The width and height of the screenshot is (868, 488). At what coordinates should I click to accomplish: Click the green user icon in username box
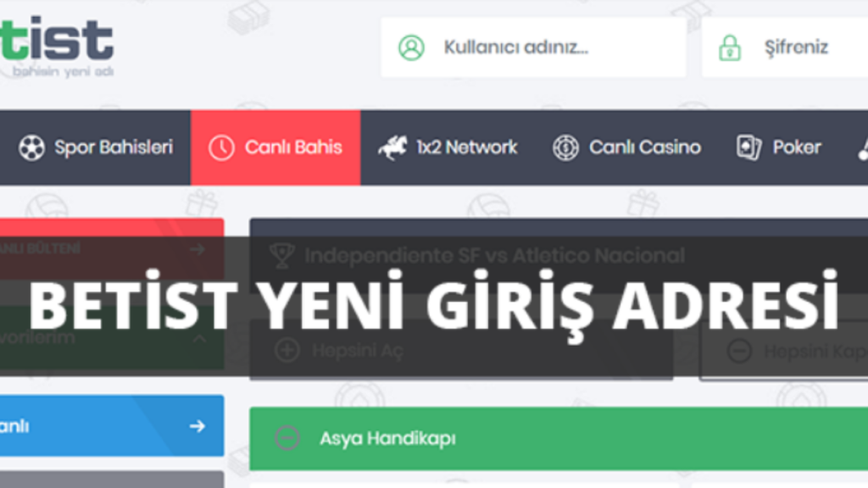411,47
